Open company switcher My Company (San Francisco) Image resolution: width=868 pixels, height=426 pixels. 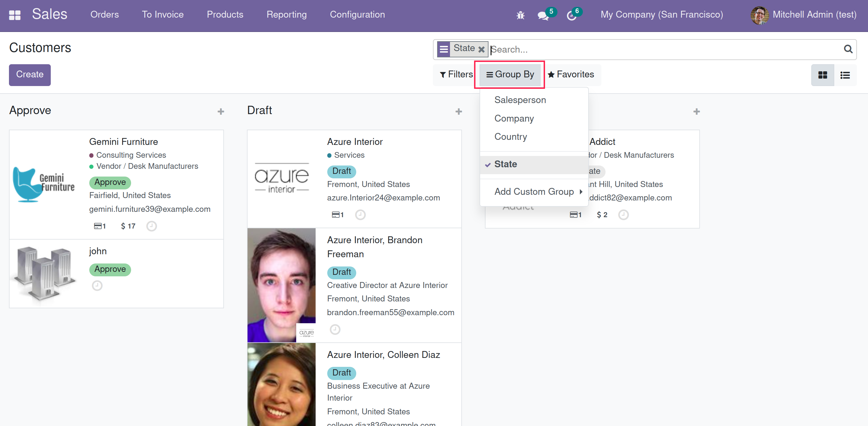pos(661,15)
